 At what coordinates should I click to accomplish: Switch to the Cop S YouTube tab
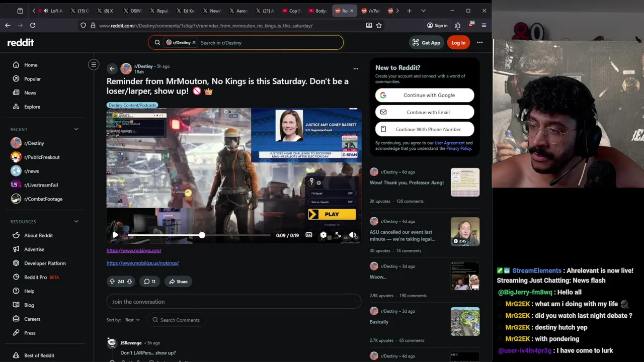pyautogui.click(x=292, y=11)
